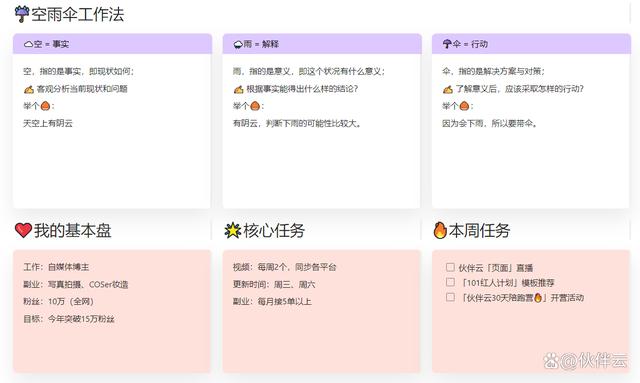
Task: Toggle the 「伙伴云30天陪跑营」开营活动 checkbox
Action: point(450,297)
